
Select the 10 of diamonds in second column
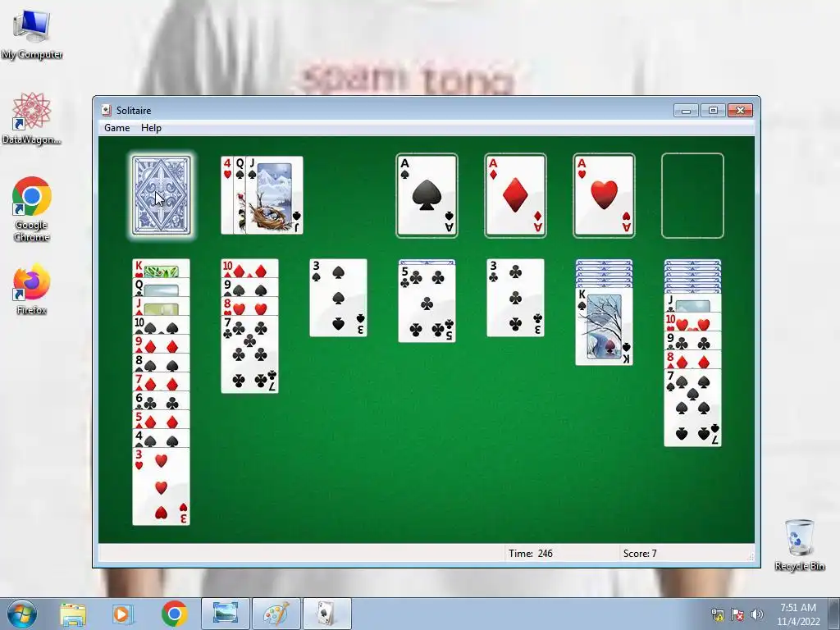[x=249, y=268]
